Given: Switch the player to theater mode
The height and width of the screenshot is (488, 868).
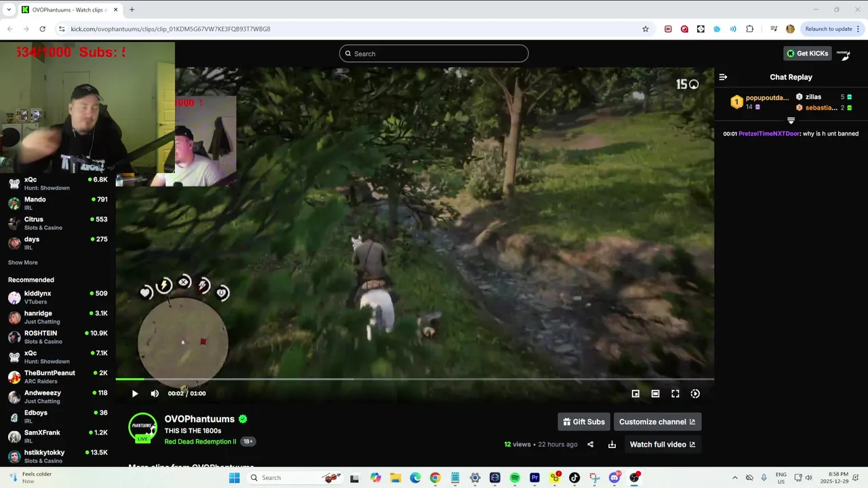Looking at the screenshot, I should (x=655, y=394).
